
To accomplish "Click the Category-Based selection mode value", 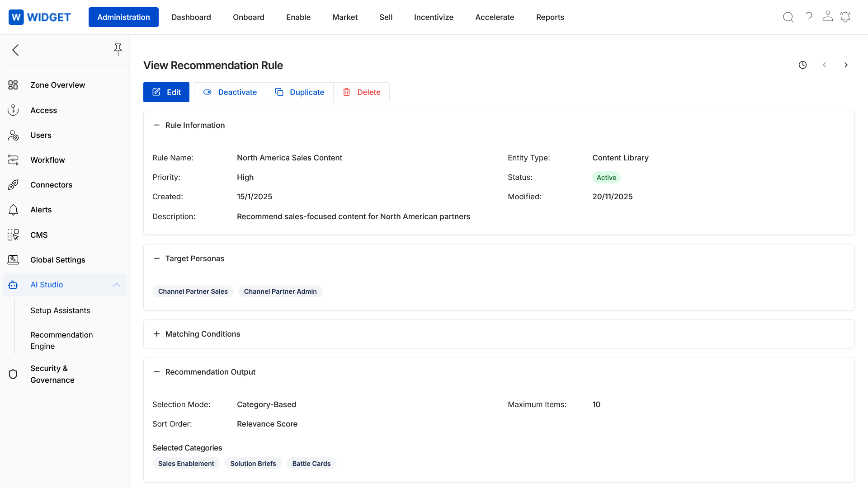I will 266,404.
